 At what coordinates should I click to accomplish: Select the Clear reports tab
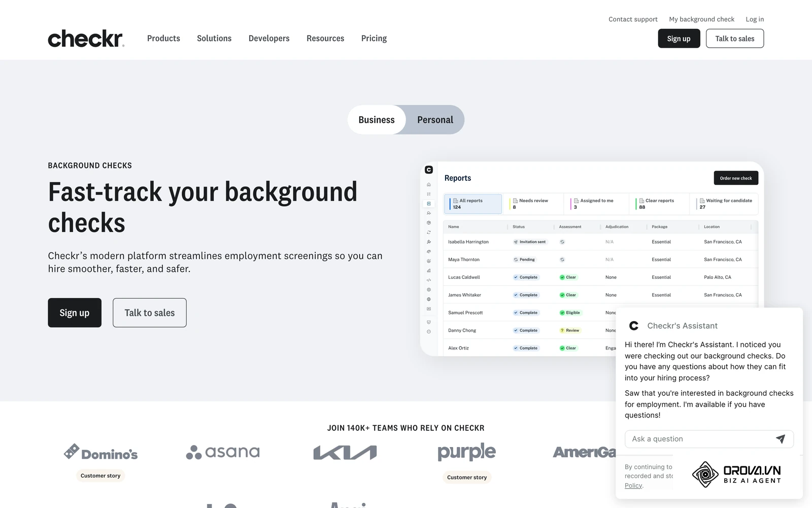[659, 204]
